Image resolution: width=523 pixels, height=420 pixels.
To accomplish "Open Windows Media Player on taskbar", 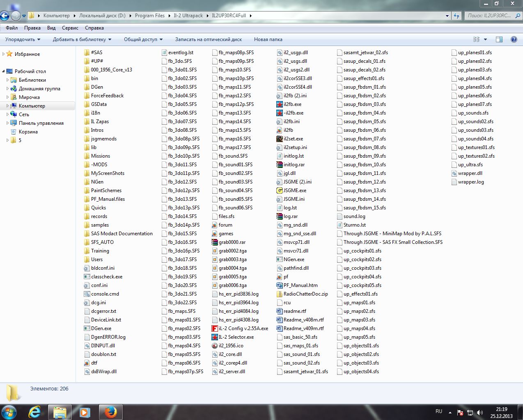I will 85,412.
